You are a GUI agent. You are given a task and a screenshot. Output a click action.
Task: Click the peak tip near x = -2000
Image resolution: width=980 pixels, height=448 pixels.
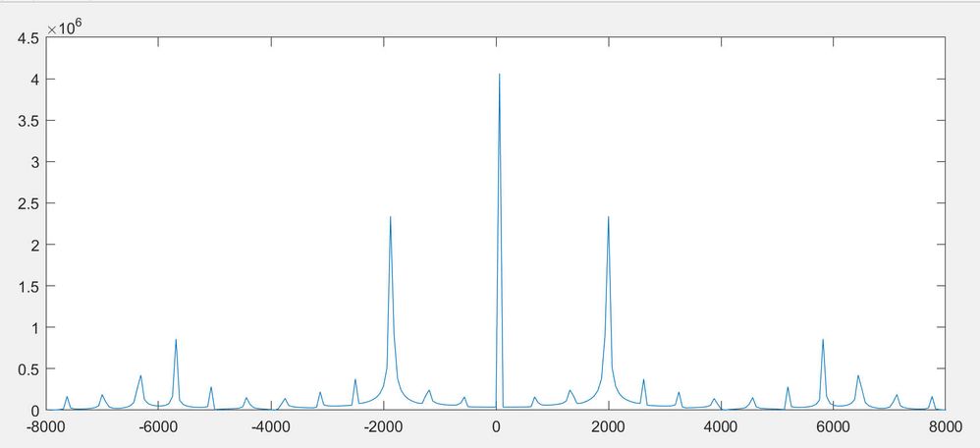pyautogui.click(x=391, y=216)
